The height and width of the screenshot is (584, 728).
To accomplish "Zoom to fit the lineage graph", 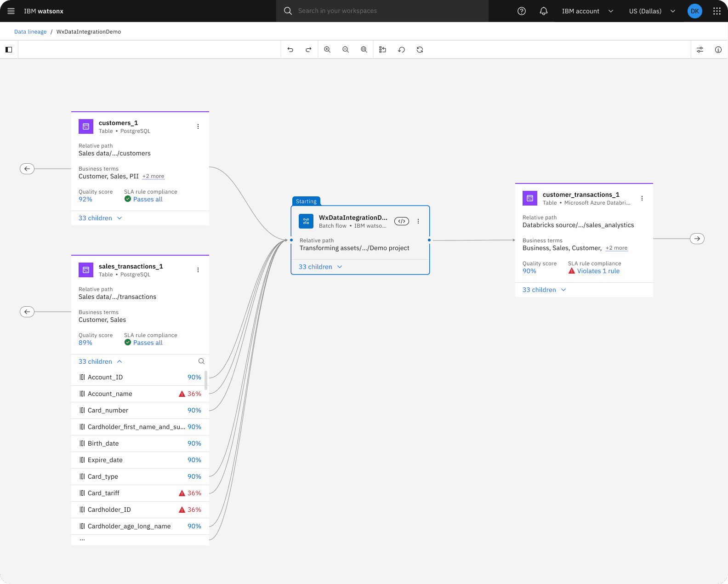I will [x=364, y=50].
